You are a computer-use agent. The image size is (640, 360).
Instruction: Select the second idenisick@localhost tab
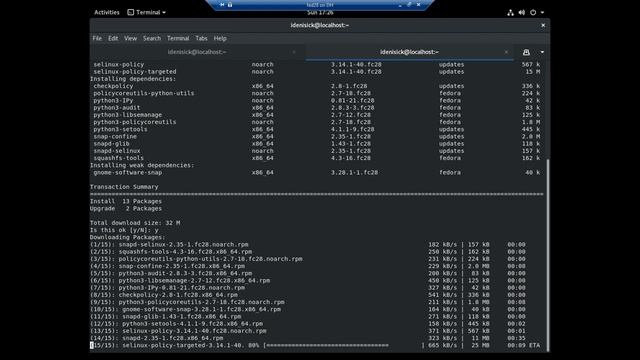coord(409,52)
